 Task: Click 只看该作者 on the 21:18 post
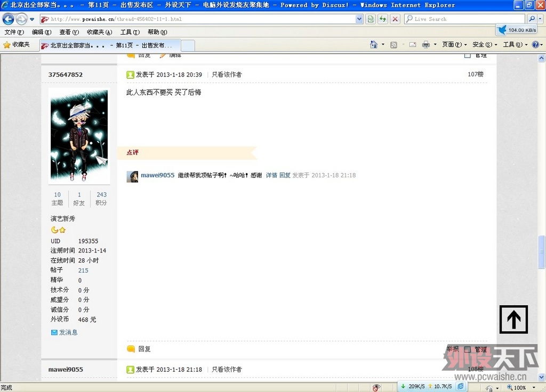pos(227,370)
